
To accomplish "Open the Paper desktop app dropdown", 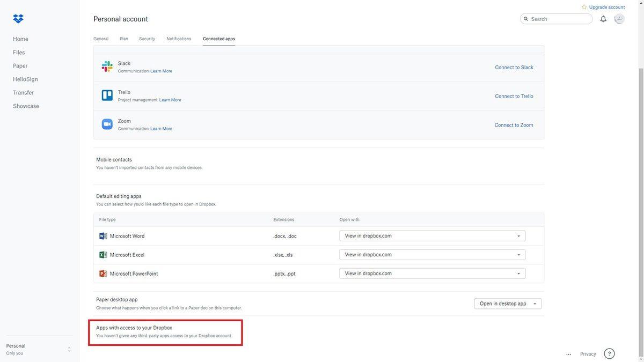I will tap(508, 304).
